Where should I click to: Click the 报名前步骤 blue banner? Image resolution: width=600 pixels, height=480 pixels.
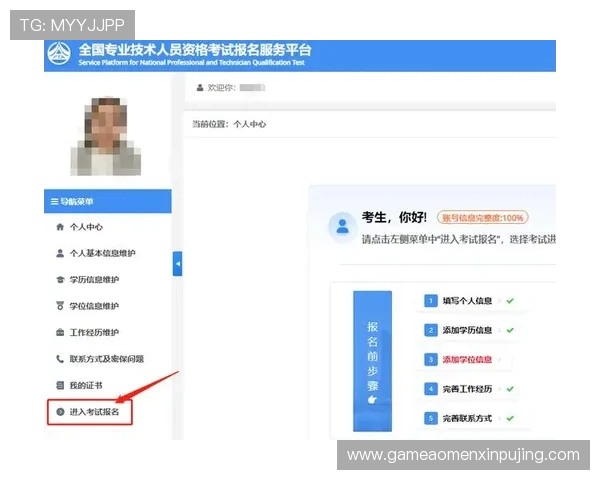click(x=372, y=361)
